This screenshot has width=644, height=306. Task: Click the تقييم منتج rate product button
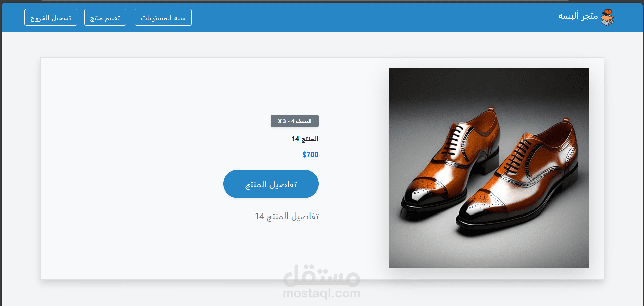(105, 17)
